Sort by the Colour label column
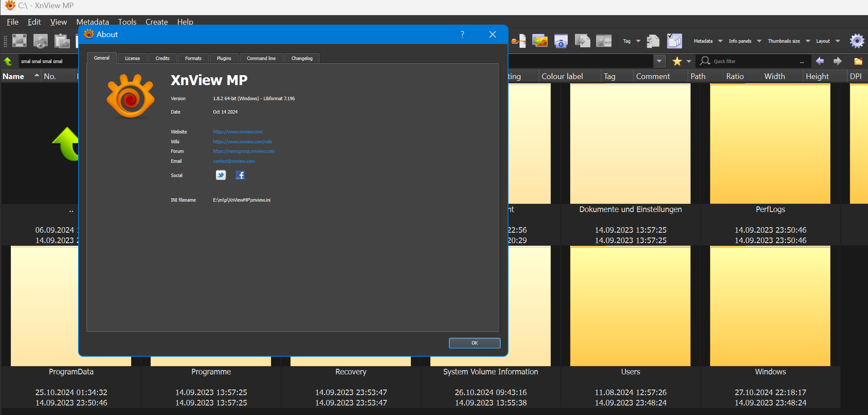 [570, 76]
